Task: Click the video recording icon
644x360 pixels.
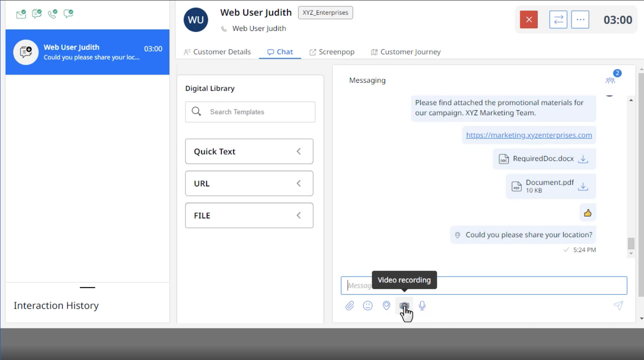Action: [403, 305]
